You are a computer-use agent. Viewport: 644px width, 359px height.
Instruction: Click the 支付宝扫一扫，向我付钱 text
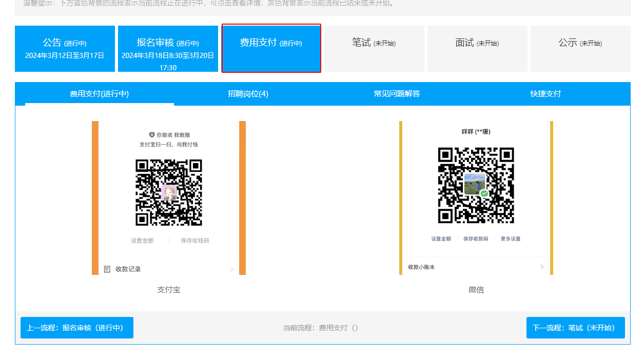click(169, 145)
